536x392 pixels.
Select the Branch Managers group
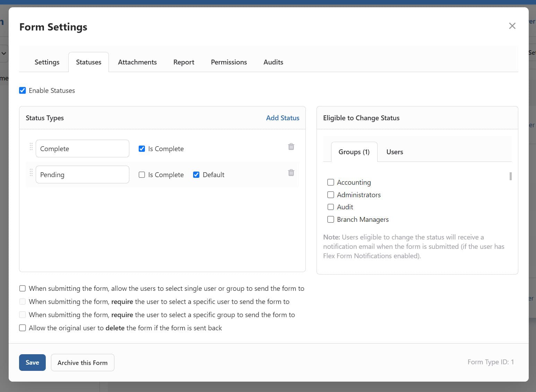pos(330,219)
